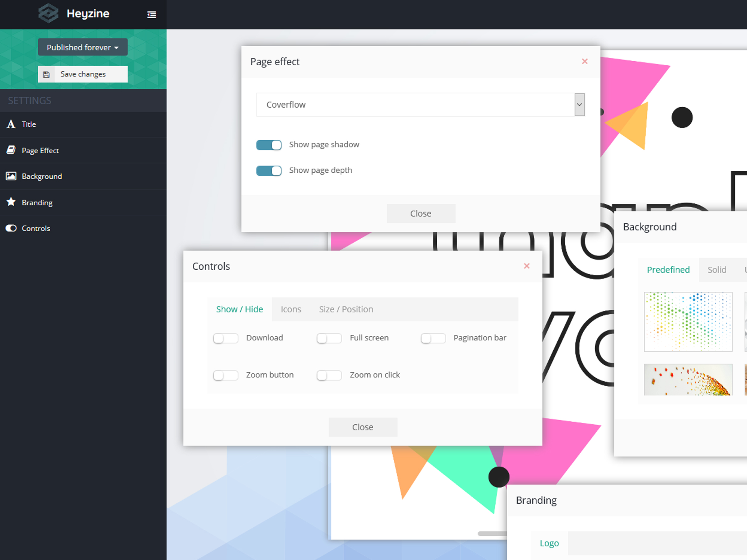Select the Solid background tab
The image size is (747, 560).
716,270
